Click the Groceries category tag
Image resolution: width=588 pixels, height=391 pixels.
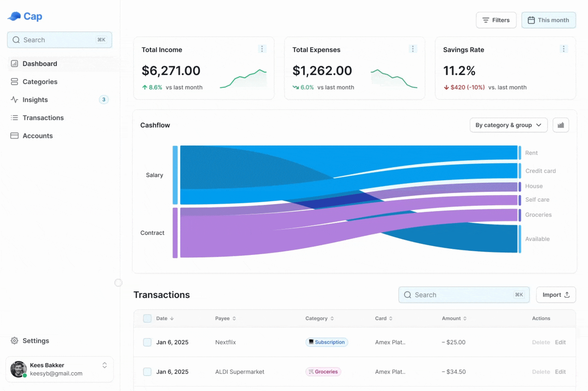click(323, 372)
